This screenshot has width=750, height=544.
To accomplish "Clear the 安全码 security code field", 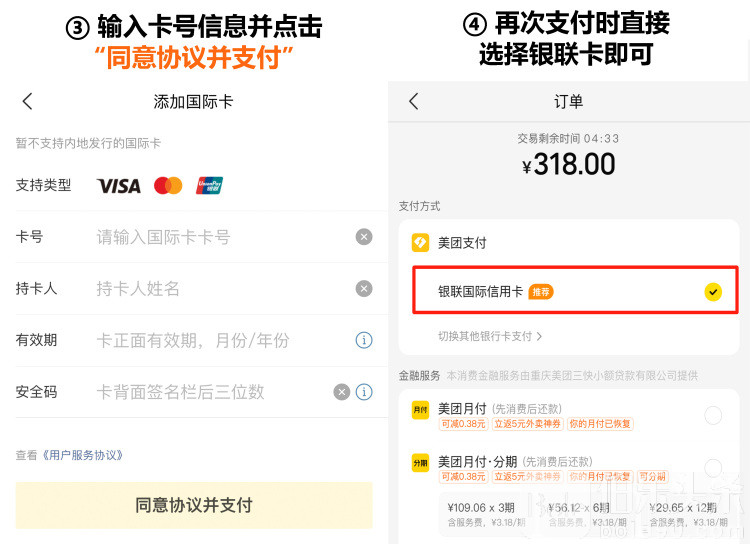I will pyautogui.click(x=342, y=392).
